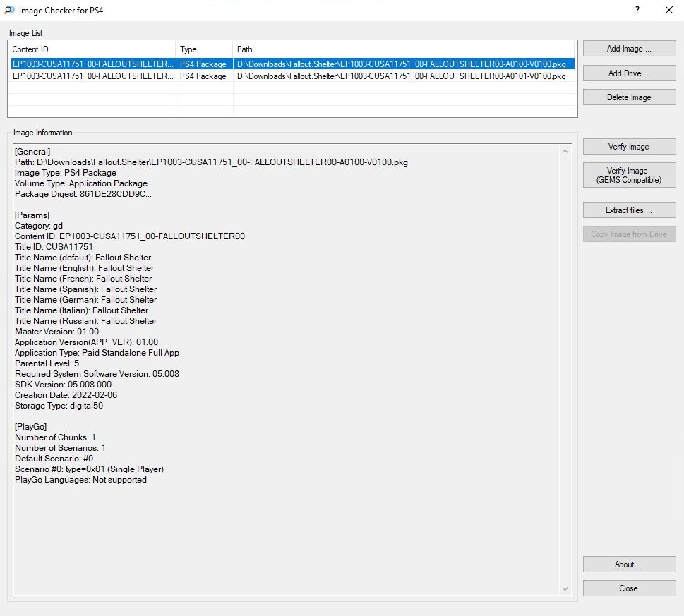Click the Title ID: CUSA11751 line
This screenshot has width=684, height=616.
click(54, 247)
